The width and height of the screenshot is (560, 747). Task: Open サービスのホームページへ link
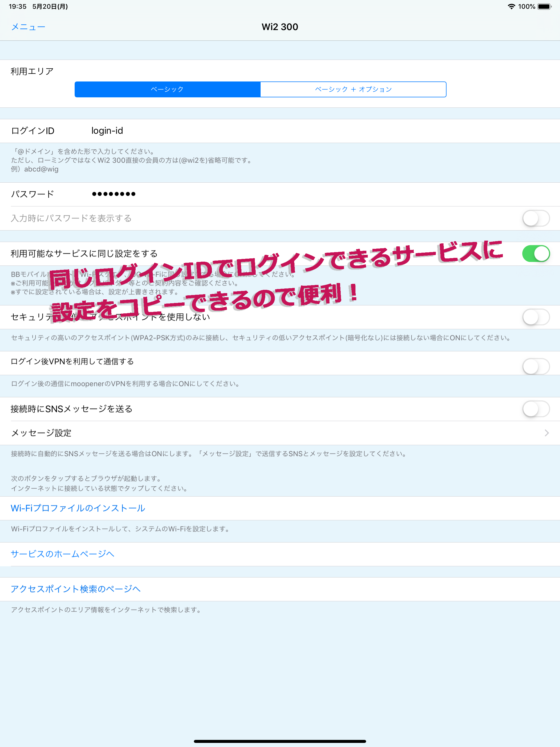[63, 554]
